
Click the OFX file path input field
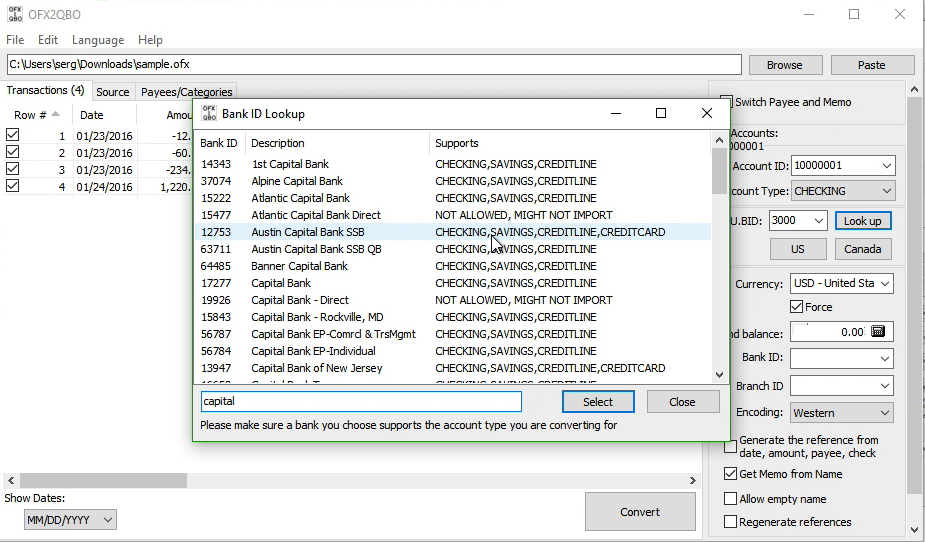click(x=374, y=64)
